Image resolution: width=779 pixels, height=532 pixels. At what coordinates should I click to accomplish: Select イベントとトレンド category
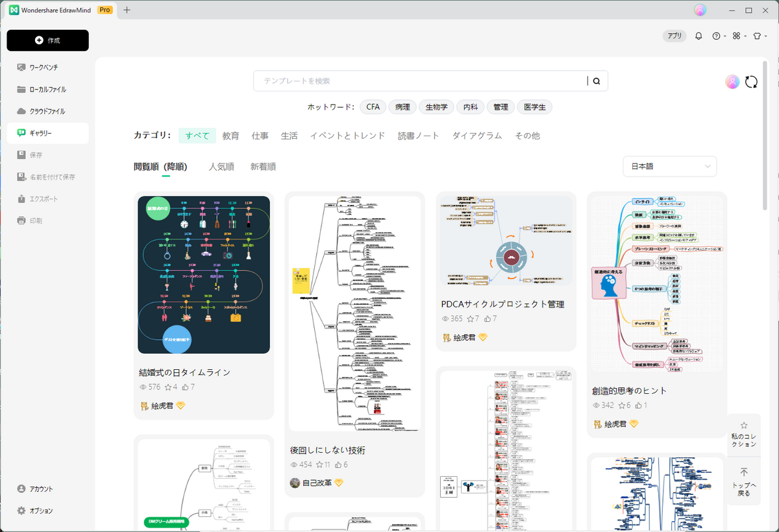click(x=347, y=136)
